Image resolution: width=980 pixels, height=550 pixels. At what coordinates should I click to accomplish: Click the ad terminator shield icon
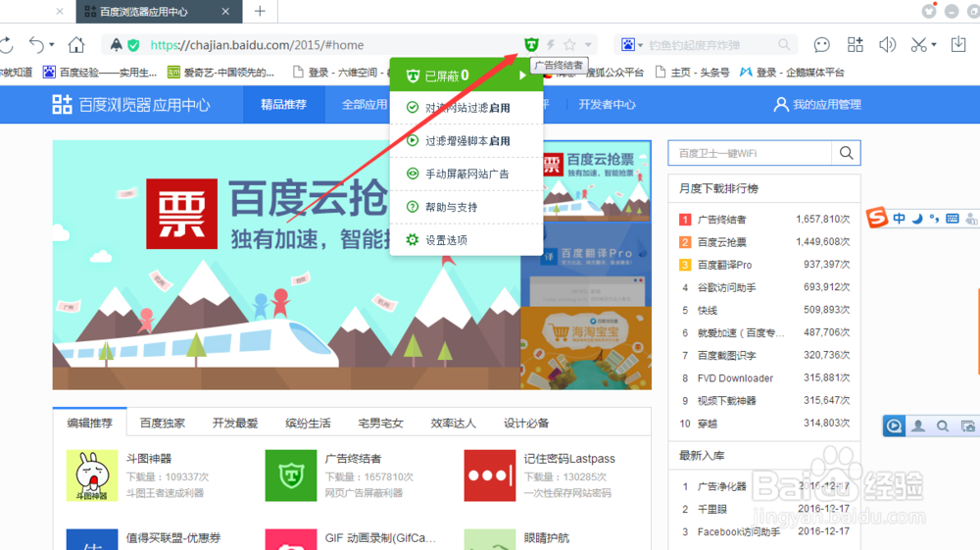tap(531, 44)
